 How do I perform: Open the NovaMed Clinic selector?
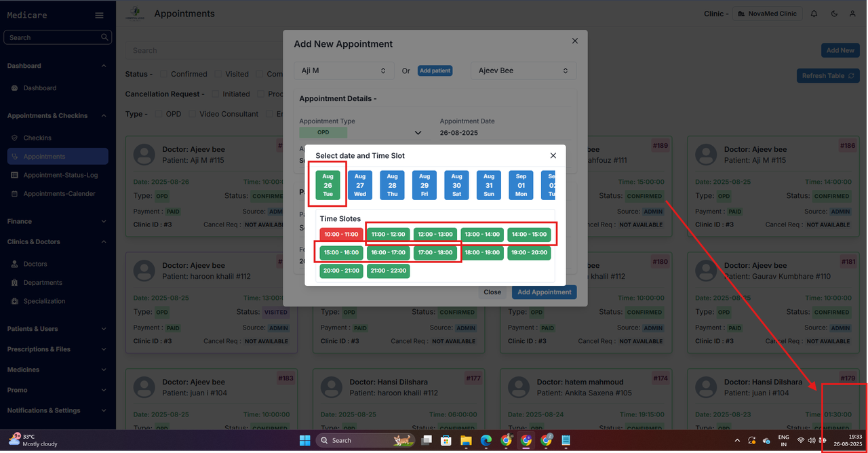click(768, 14)
